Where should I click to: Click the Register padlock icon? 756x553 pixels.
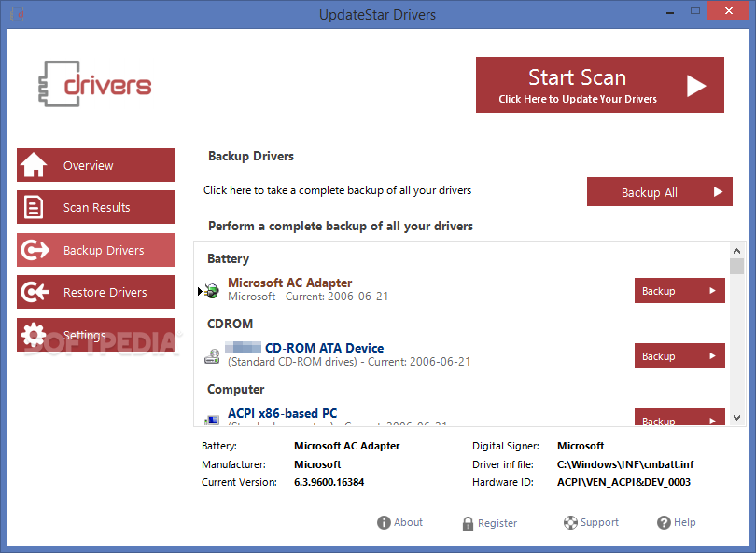tap(468, 523)
